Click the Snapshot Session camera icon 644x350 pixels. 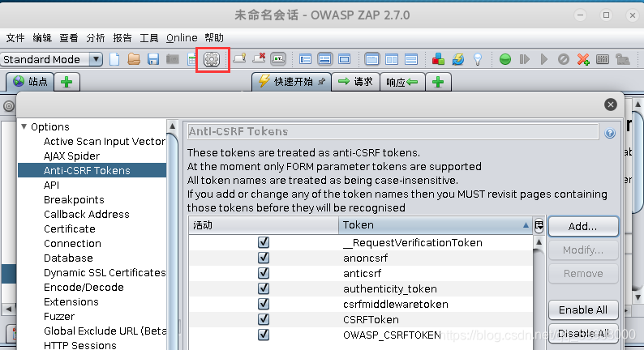[173, 59]
